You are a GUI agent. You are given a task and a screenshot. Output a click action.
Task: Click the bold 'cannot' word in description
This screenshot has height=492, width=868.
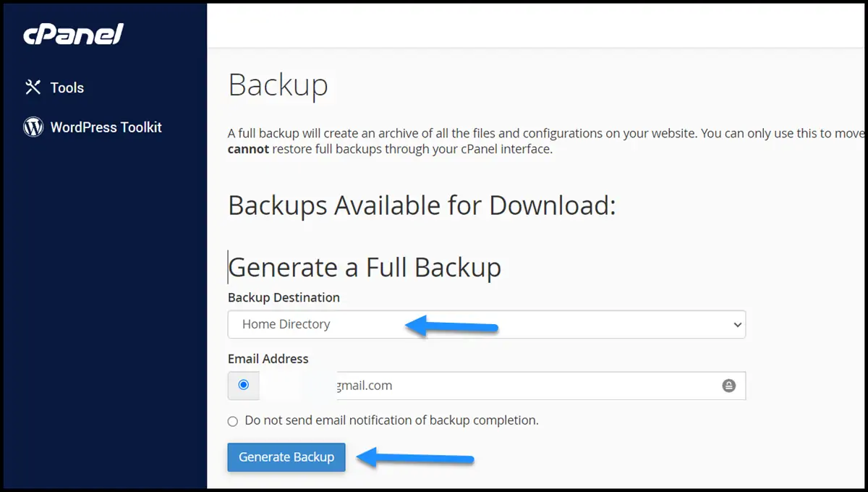click(x=248, y=149)
